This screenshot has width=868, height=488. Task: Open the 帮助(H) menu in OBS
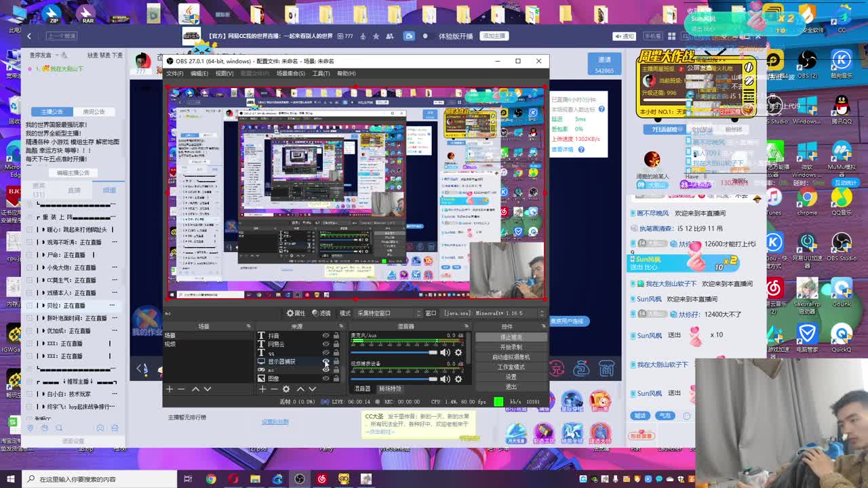[x=347, y=73]
